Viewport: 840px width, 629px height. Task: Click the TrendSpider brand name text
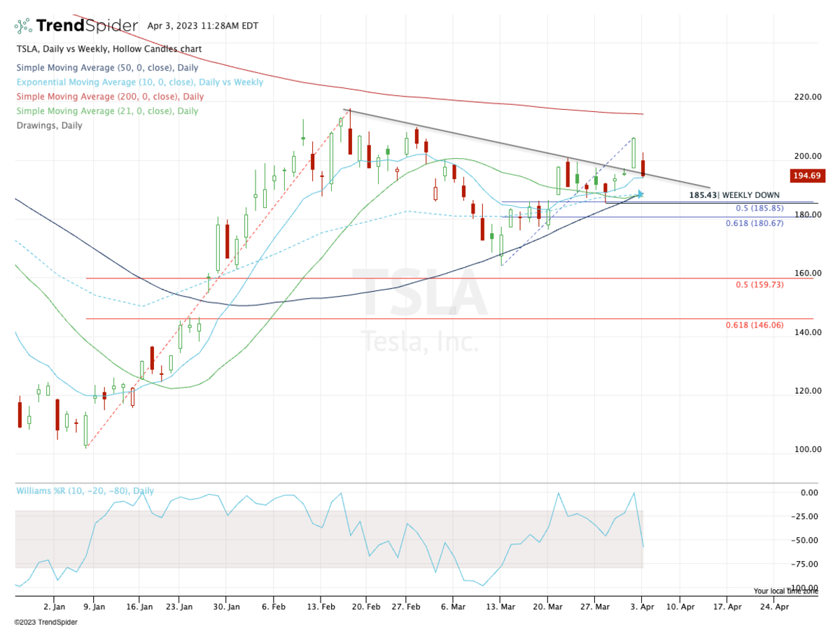click(x=87, y=27)
